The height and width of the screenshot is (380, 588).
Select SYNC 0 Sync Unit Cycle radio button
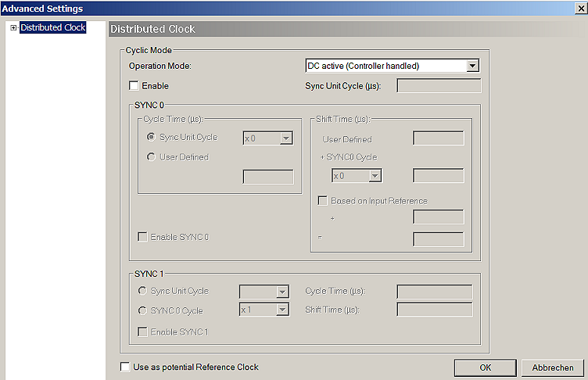pos(151,137)
